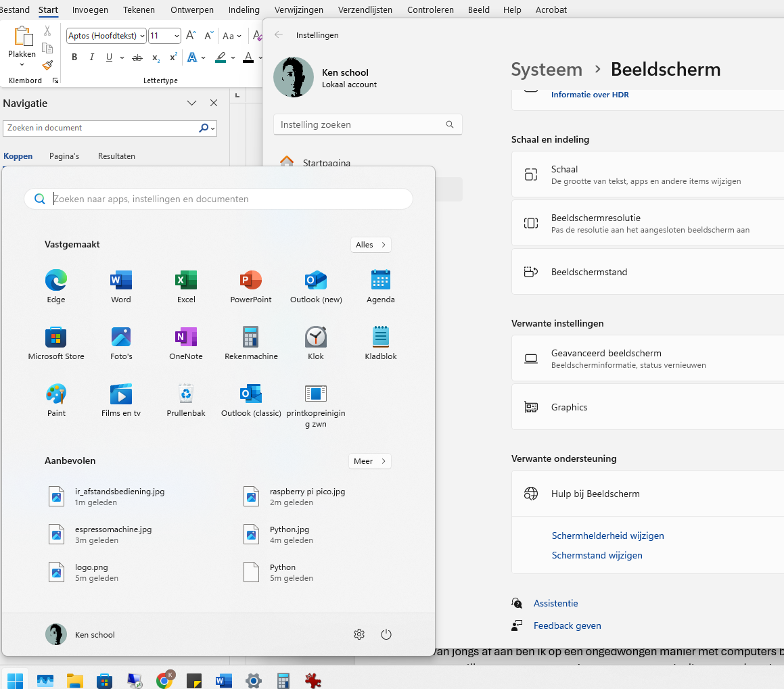Open Rekenmachine from pinned apps
Screen dimensions: 784x689
coord(251,343)
